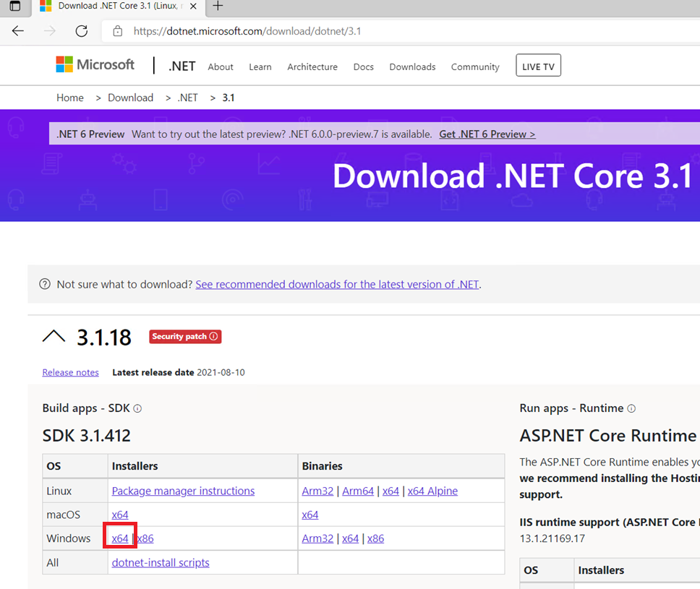
Task: Click the SDK 3.1.412 heading
Action: click(x=87, y=436)
